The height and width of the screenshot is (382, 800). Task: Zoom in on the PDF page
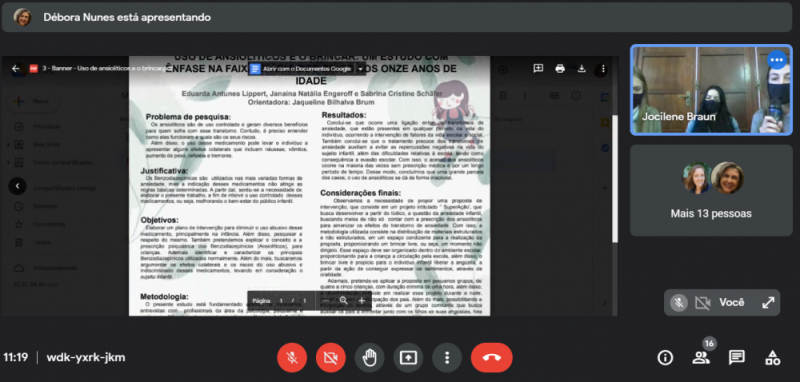click(362, 301)
